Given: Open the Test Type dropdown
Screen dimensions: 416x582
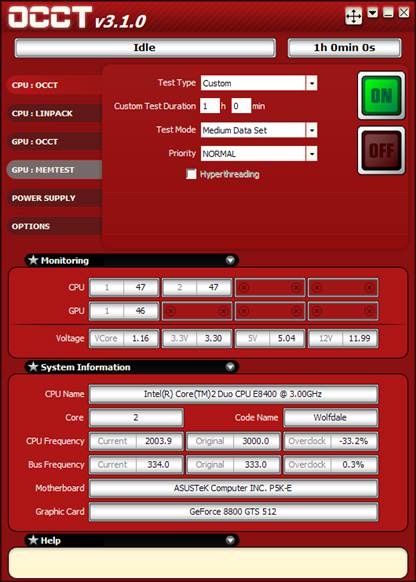Looking at the screenshot, I should point(312,83).
